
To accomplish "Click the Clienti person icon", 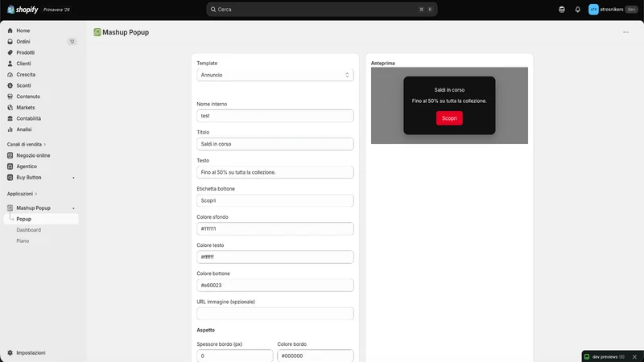I will coord(10,64).
